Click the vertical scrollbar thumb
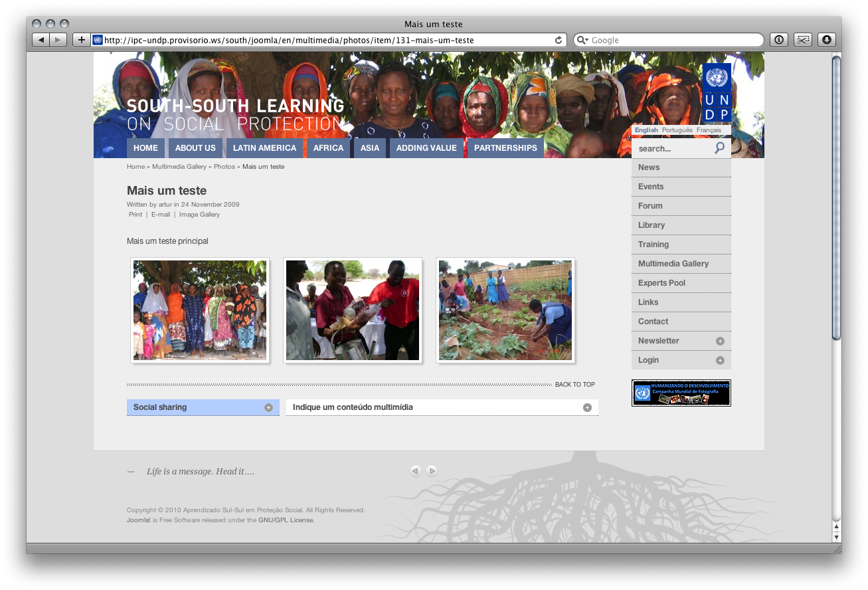Screen dimensions: 868x590 (837, 198)
